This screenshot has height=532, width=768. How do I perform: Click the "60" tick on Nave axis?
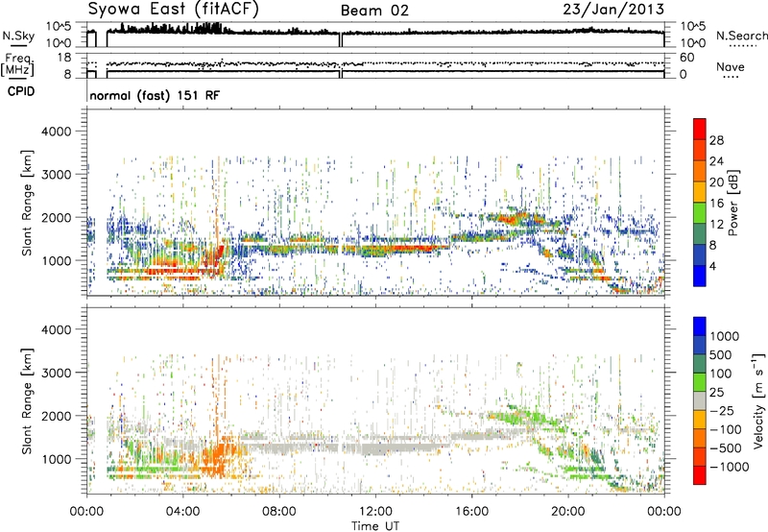point(686,58)
